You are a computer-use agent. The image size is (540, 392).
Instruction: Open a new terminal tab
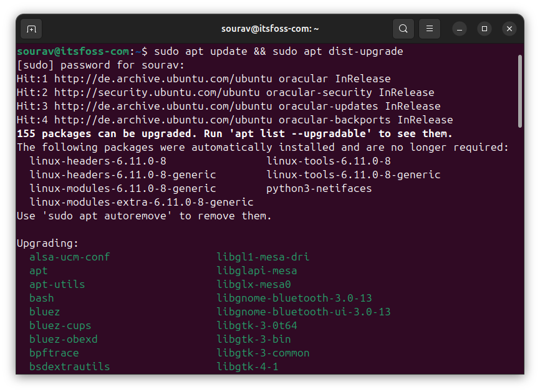(31, 29)
